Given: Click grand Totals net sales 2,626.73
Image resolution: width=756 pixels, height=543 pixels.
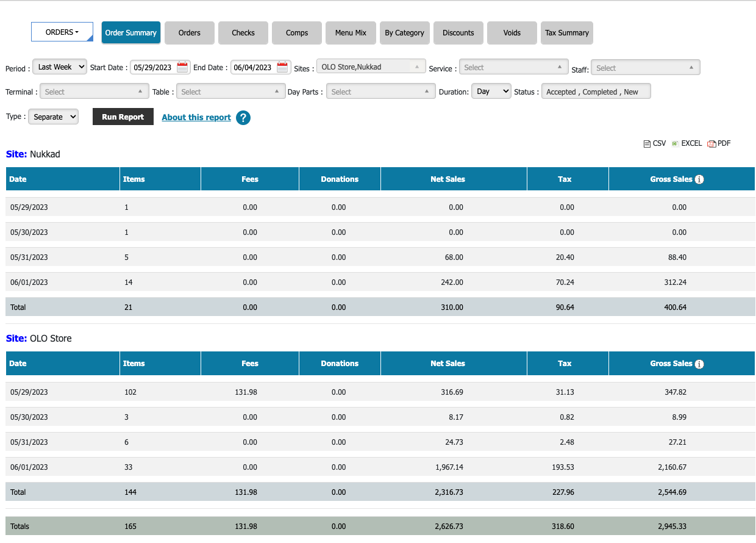Looking at the screenshot, I should [449, 527].
